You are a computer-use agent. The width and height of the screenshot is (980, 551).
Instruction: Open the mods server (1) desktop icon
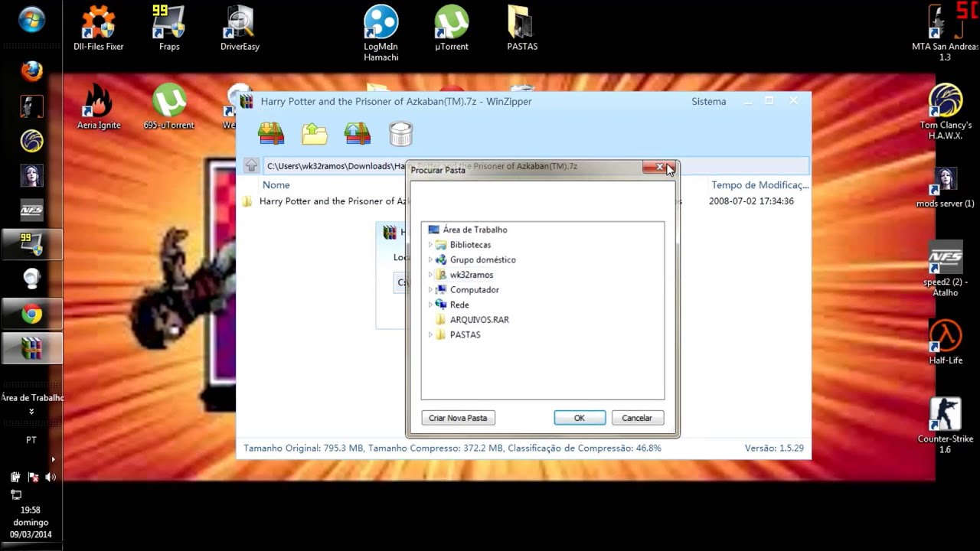(946, 188)
